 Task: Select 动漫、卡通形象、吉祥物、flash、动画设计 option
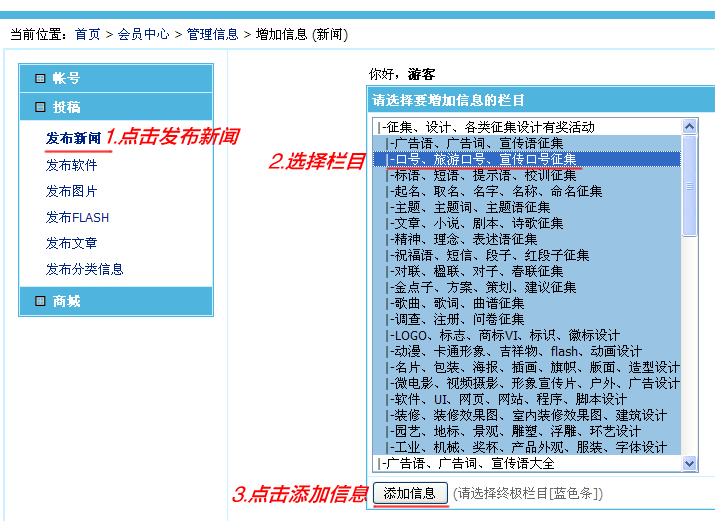527,351
